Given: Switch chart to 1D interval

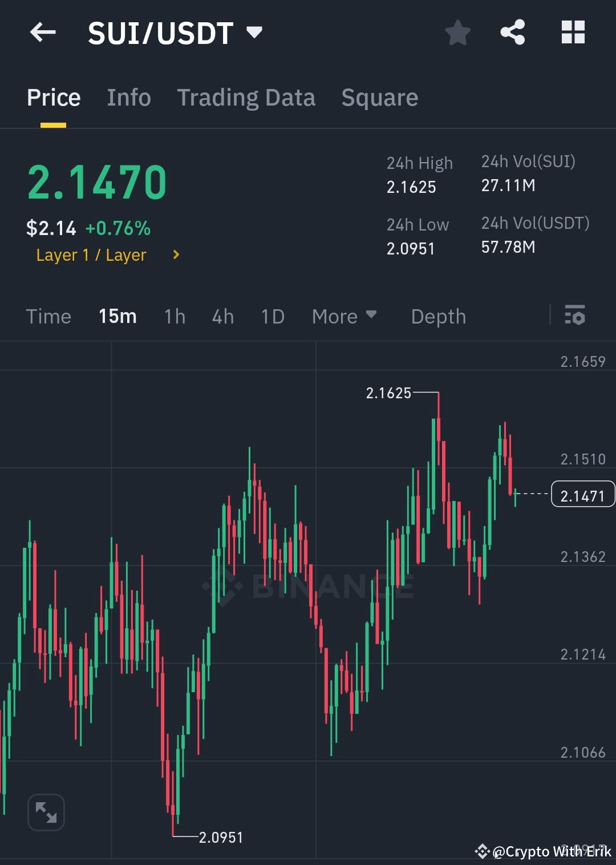Looking at the screenshot, I should point(272,316).
